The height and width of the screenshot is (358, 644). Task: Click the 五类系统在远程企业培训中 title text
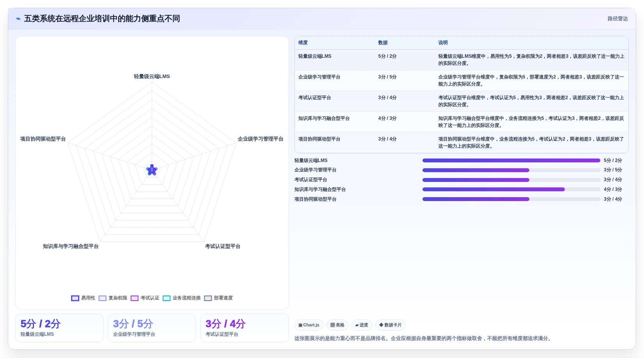click(x=102, y=19)
